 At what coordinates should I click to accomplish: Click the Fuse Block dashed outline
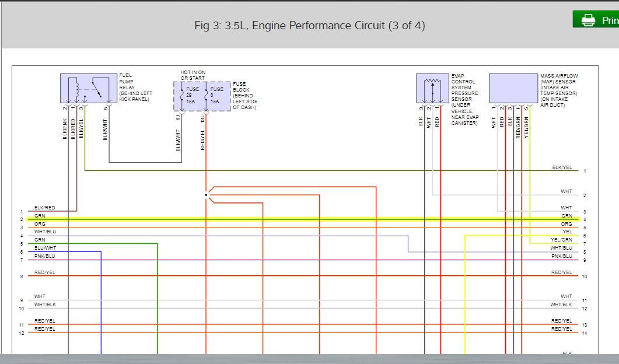coord(201,96)
